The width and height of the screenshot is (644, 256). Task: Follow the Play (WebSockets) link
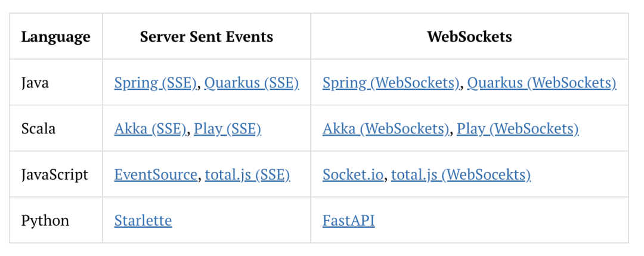tap(518, 129)
